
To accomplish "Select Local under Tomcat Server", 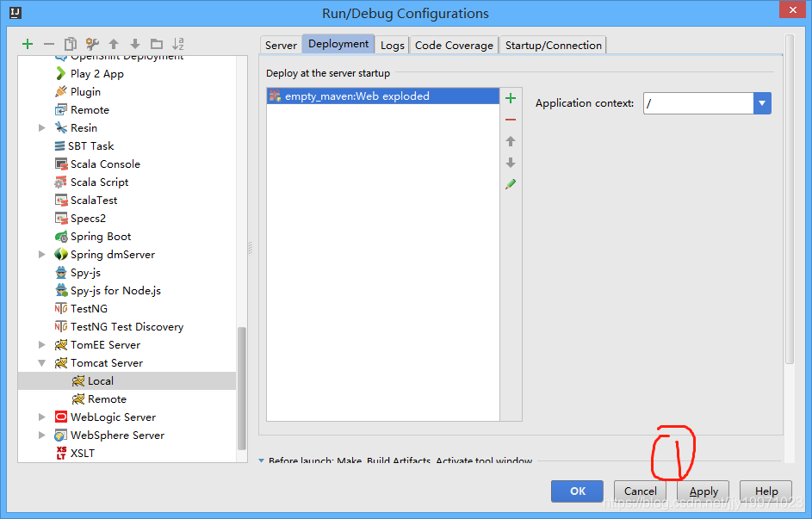I will coord(127,380).
